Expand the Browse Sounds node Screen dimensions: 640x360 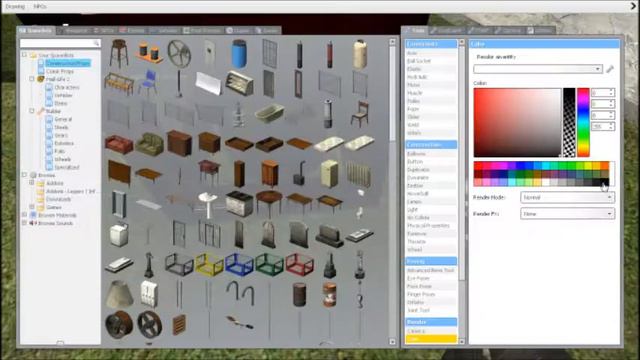24,223
